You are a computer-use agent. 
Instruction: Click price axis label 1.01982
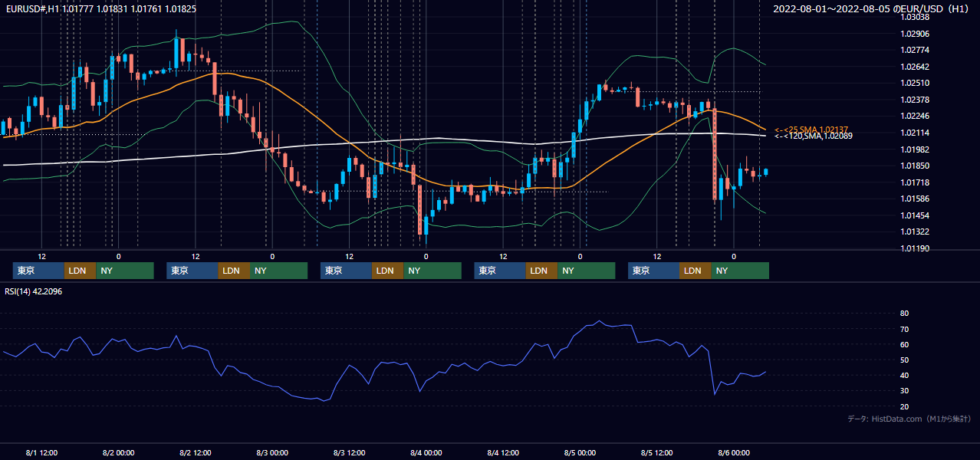click(914, 149)
